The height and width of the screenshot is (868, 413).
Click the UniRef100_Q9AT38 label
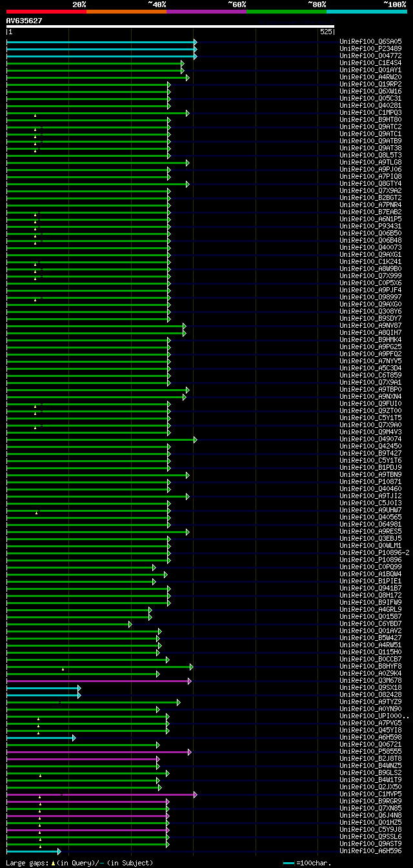(372, 148)
